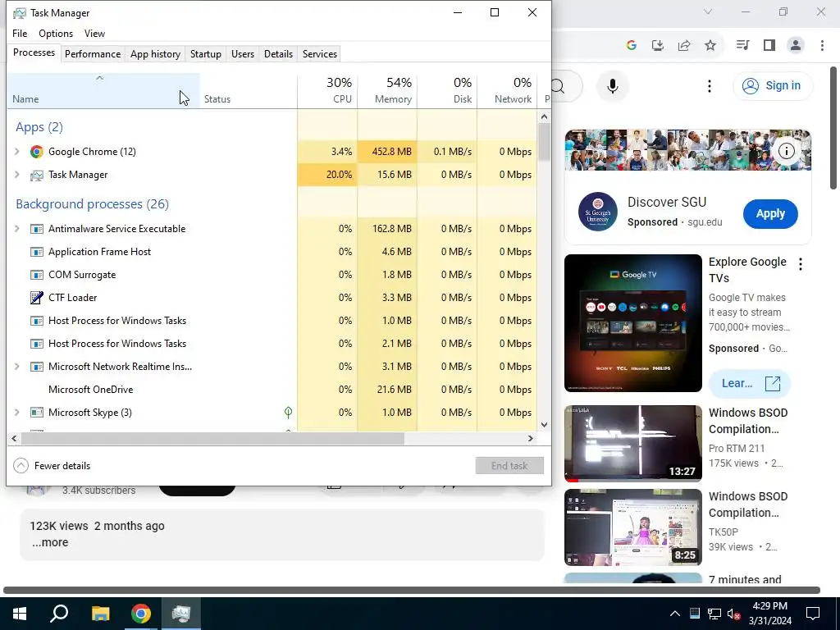The image size is (840, 630).
Task: Open the Windows BSOD Compilation 13:27 thumbnail
Action: [x=633, y=444]
